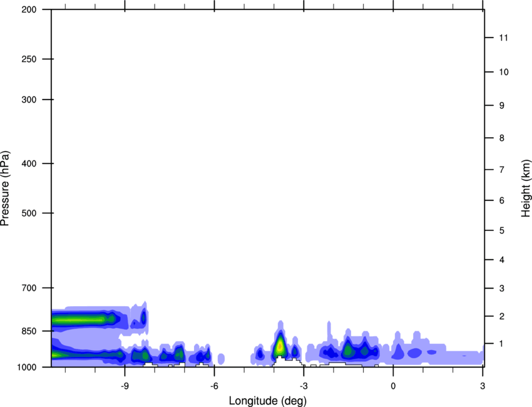Image resolution: width=532 pixels, height=407 pixels.
Task: Pick the 4 km height label
Action: (501, 260)
